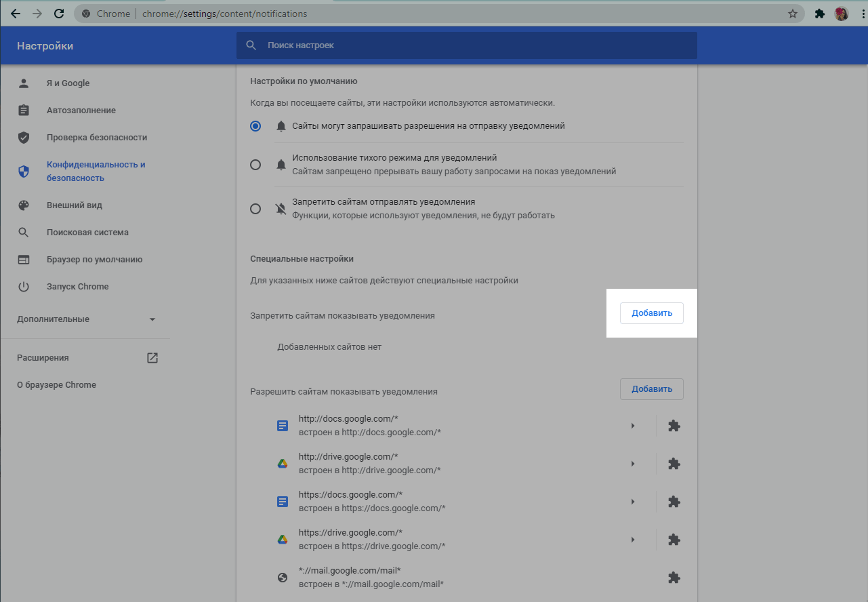
Task: Click the clipboard icon beside Автозаполнение
Action: click(24, 111)
